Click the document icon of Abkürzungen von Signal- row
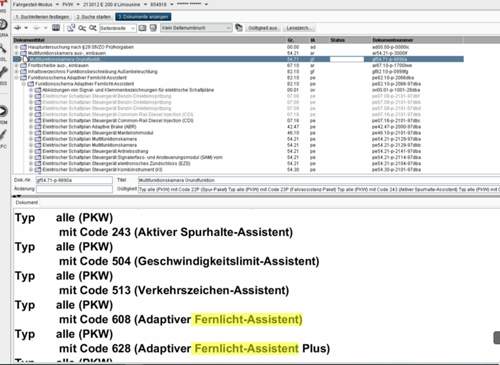The image size is (500, 365). [38, 90]
